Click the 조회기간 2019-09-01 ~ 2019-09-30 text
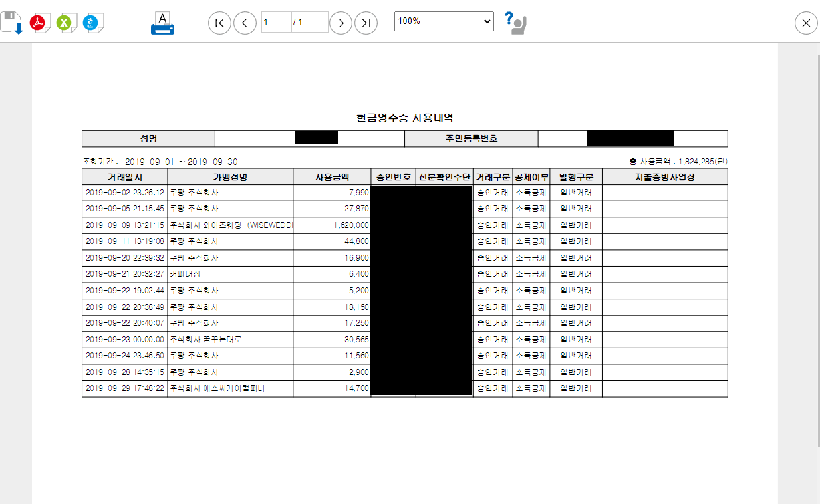 pos(160,162)
